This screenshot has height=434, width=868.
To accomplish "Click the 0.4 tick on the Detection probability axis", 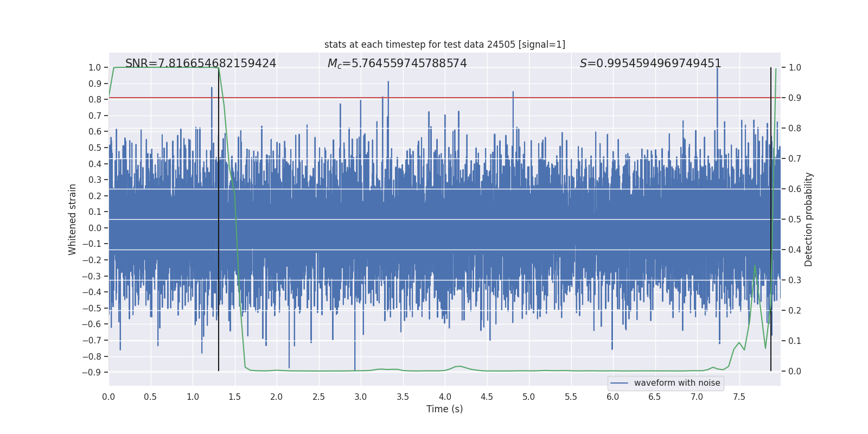I will [x=795, y=250].
